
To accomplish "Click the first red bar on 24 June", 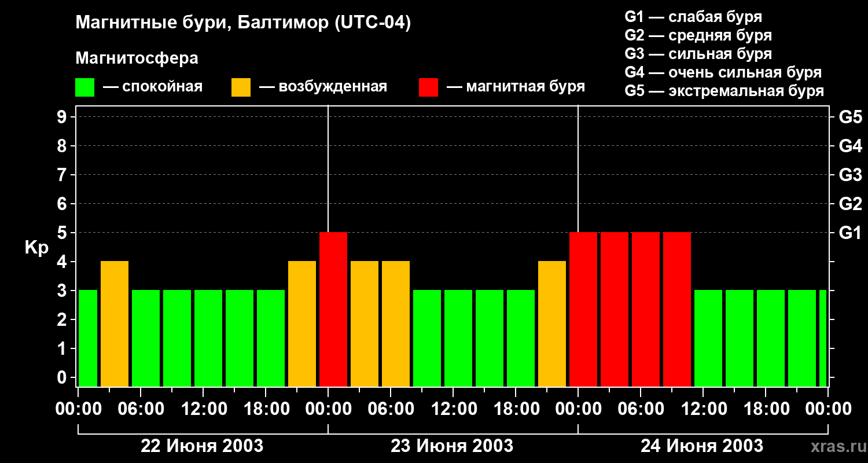I will 583,309.
